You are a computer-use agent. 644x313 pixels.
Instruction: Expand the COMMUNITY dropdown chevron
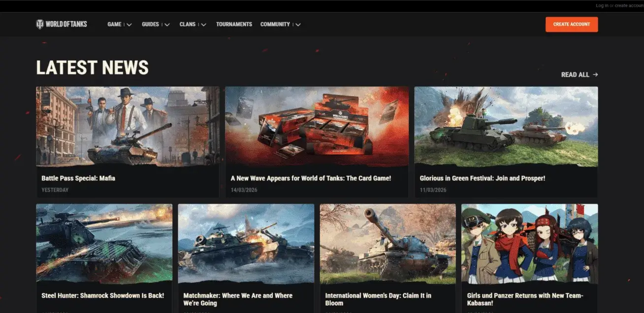click(x=298, y=25)
